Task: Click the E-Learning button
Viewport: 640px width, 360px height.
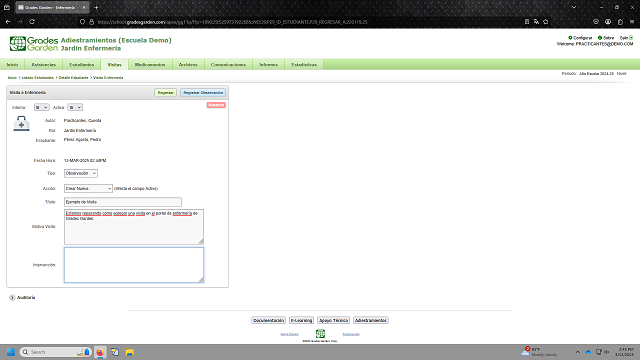Action: [x=301, y=320]
